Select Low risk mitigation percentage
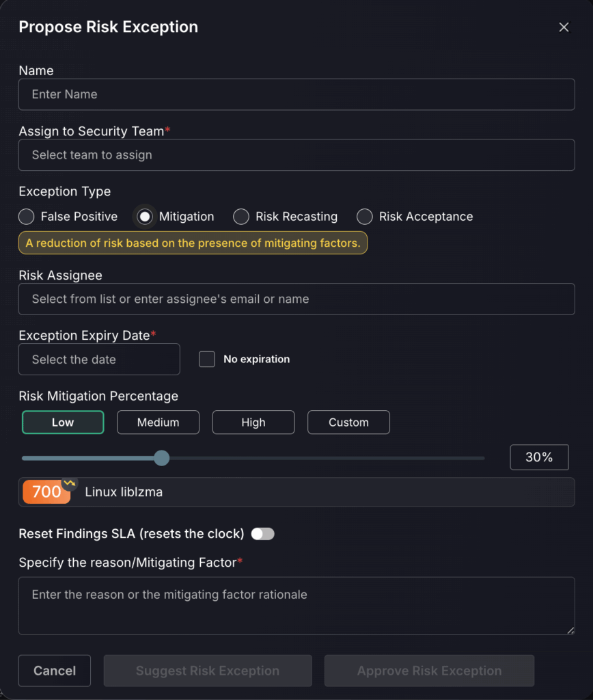This screenshot has height=700, width=593. [63, 422]
